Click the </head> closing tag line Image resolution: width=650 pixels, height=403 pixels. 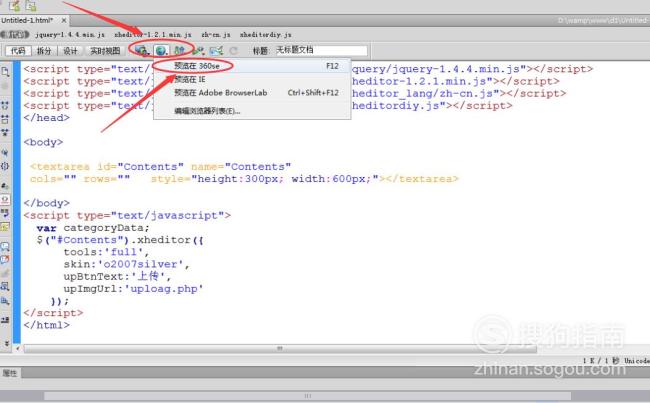[x=46, y=118]
